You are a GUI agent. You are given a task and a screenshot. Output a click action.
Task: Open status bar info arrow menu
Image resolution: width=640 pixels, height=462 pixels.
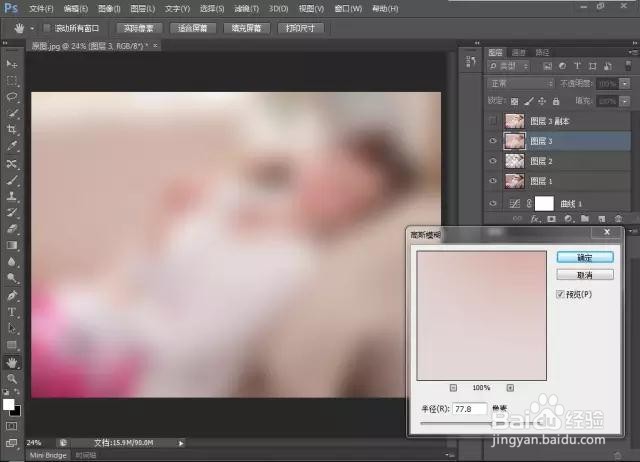[181, 443]
